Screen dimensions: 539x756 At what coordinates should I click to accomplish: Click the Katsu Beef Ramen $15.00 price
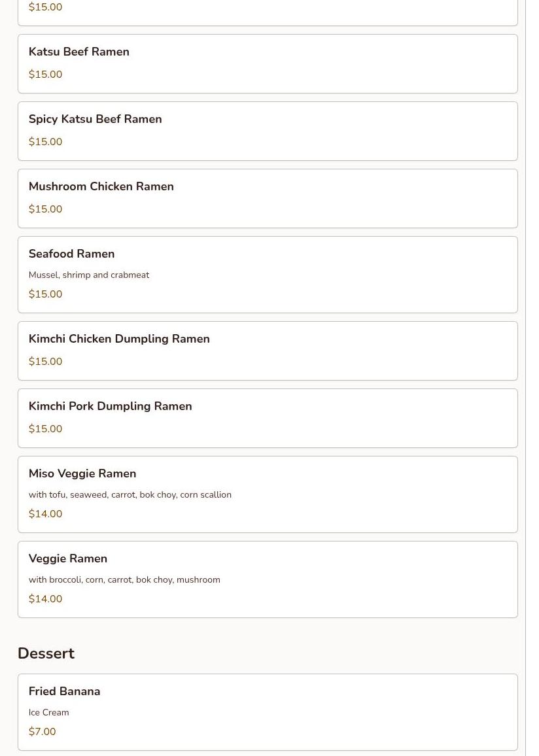pos(45,75)
